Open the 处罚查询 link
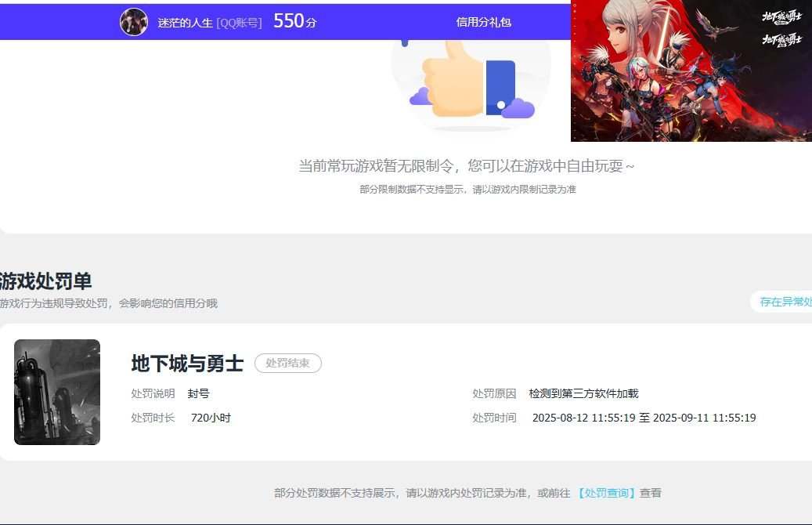The image size is (812, 525). (x=606, y=493)
